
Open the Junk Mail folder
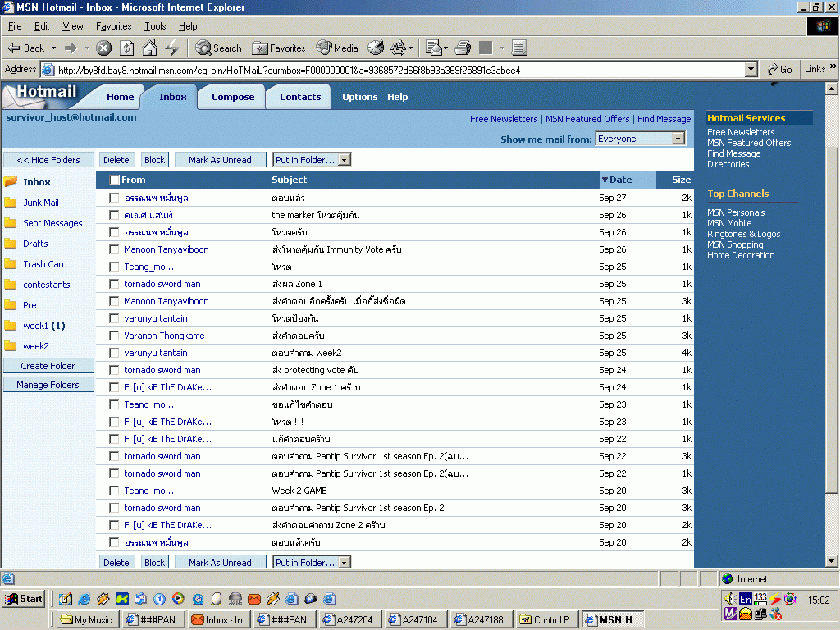[41, 203]
